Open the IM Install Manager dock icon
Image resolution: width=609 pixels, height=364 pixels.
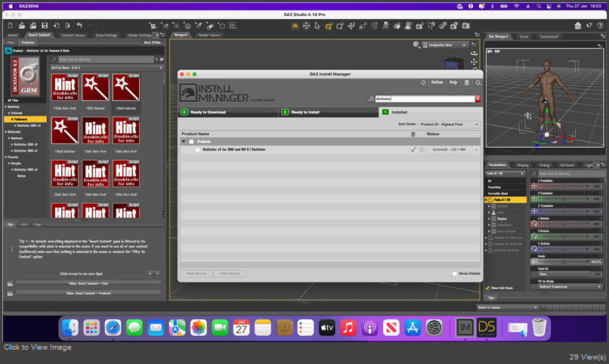465,329
